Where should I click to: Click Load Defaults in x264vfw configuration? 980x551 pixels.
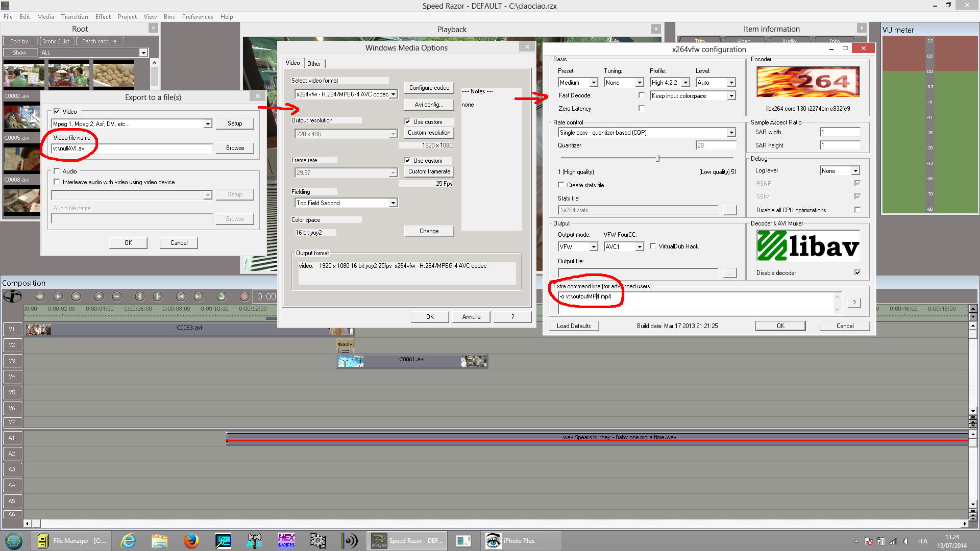[574, 326]
